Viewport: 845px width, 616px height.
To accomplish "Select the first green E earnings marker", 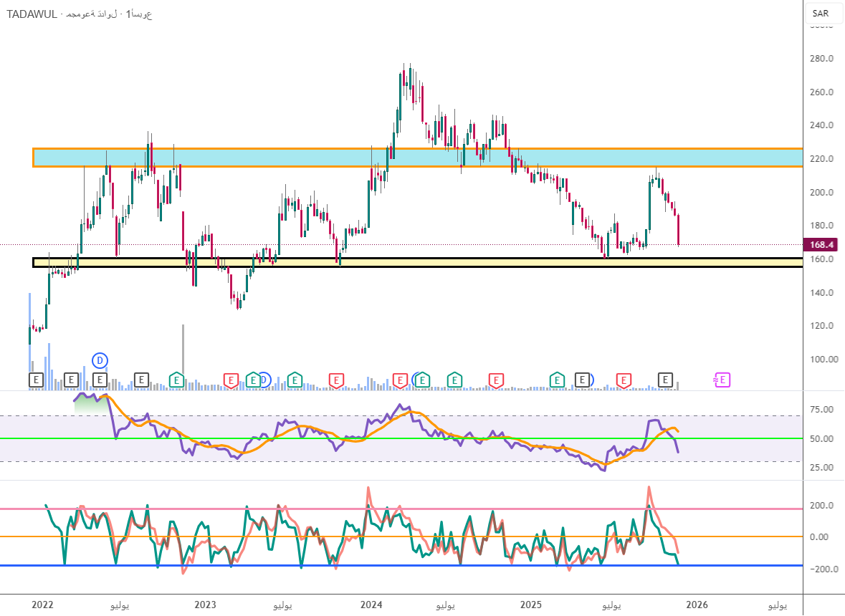I will pyautogui.click(x=176, y=379).
